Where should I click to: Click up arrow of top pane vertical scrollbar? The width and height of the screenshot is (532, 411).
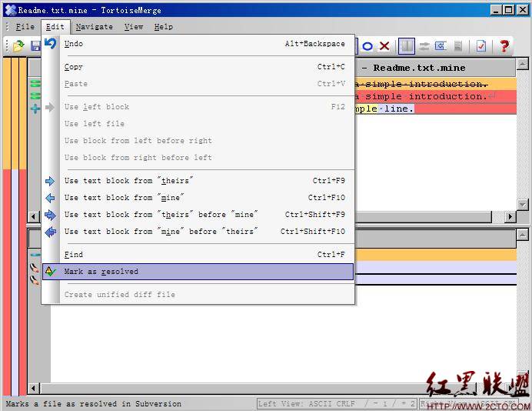click(x=523, y=64)
